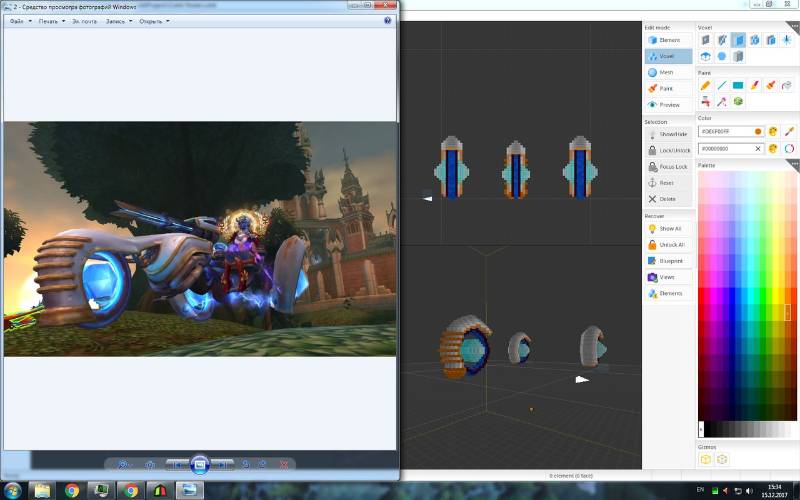
Task: Click the photo viewer zoom magnifier
Action: pos(123,465)
